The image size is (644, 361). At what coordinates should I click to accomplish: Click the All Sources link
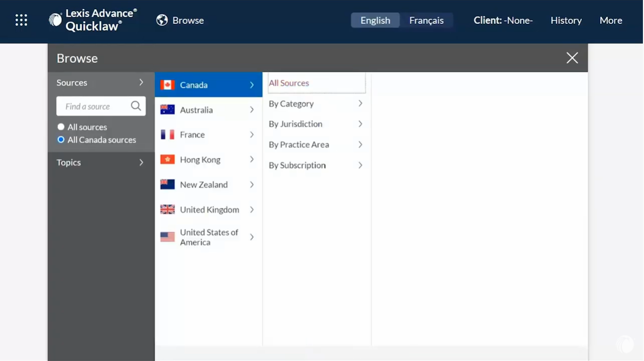tap(289, 83)
